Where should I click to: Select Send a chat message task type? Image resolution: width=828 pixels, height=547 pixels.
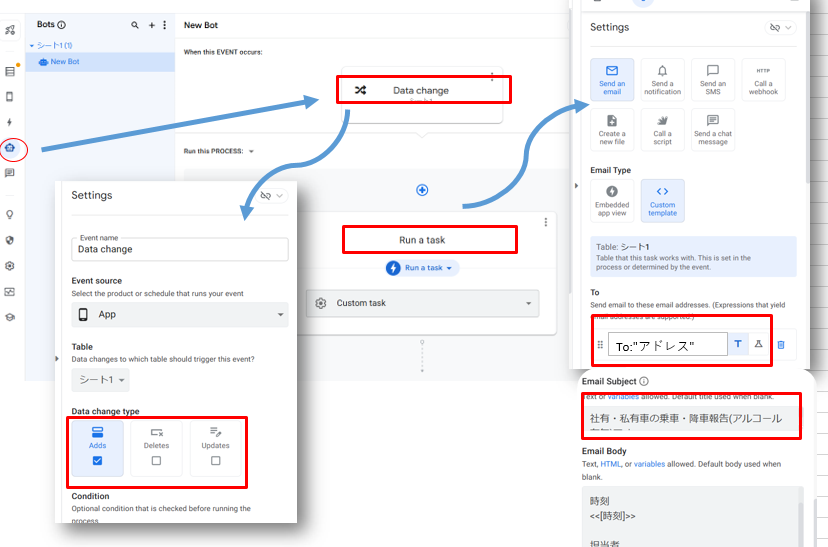click(x=713, y=130)
